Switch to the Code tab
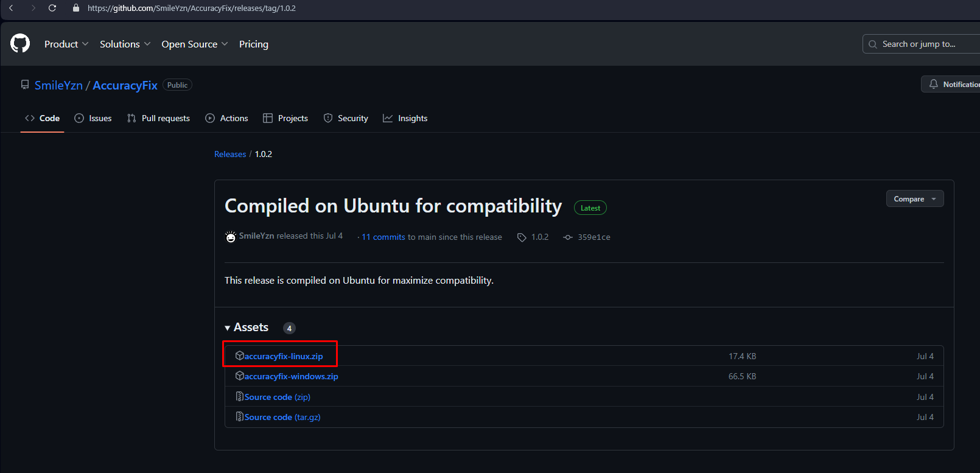Image resolution: width=980 pixels, height=473 pixels. tap(42, 118)
